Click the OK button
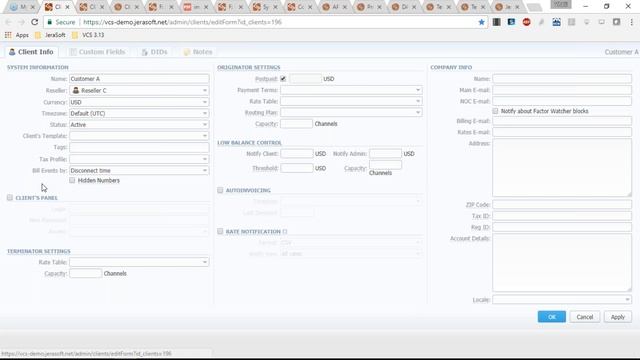This screenshot has width=640, height=360. click(551, 317)
